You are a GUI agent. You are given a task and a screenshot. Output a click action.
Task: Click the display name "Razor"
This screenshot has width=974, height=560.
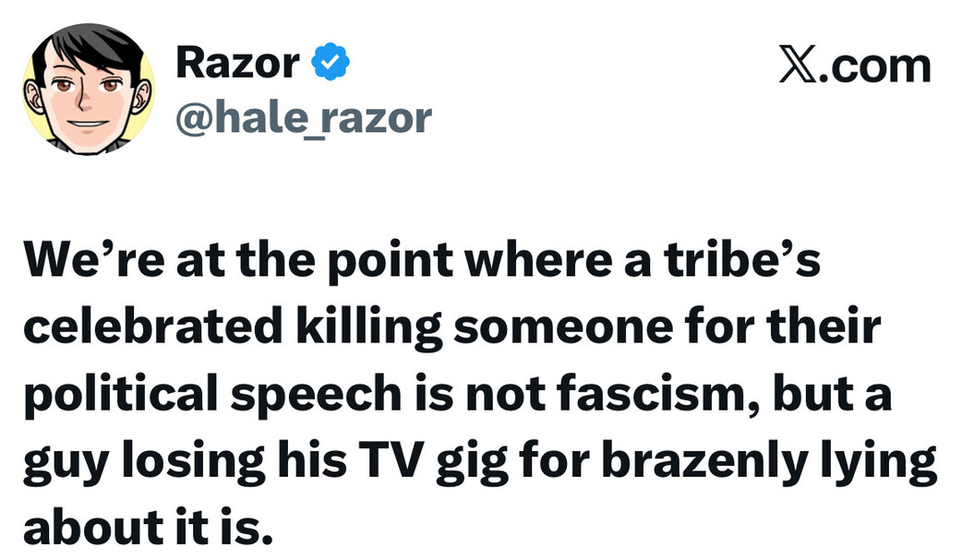(237, 63)
